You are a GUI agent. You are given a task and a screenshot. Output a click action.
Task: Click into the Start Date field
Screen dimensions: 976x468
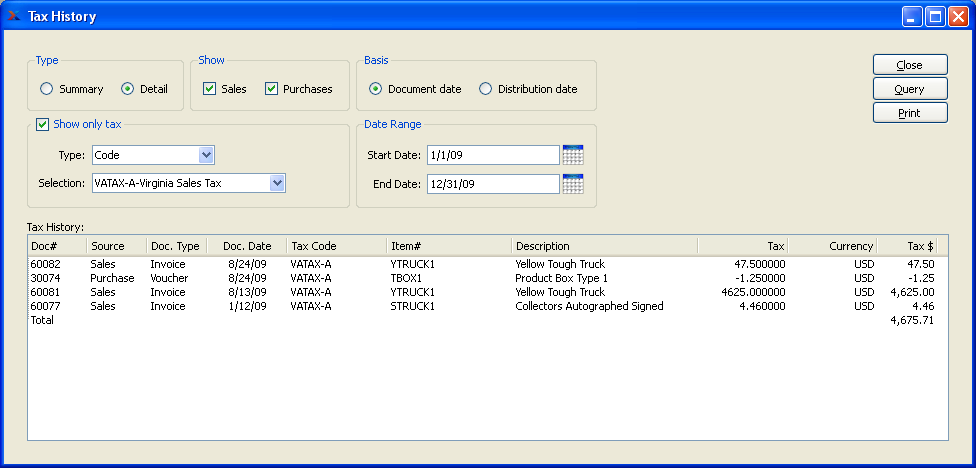click(492, 155)
